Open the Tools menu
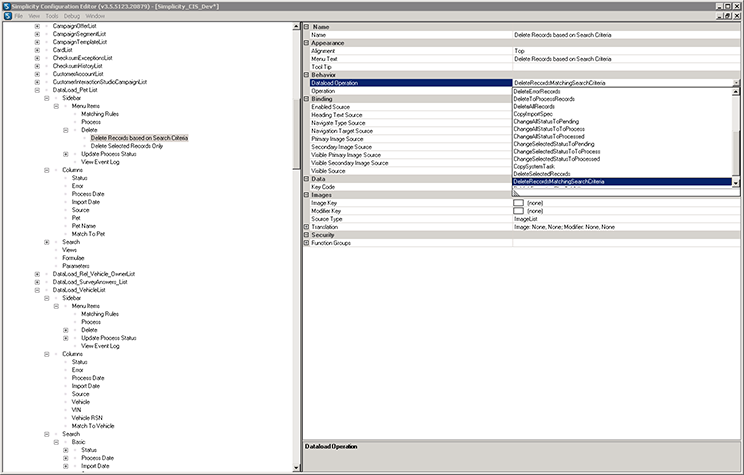744x475 pixels. [52, 16]
